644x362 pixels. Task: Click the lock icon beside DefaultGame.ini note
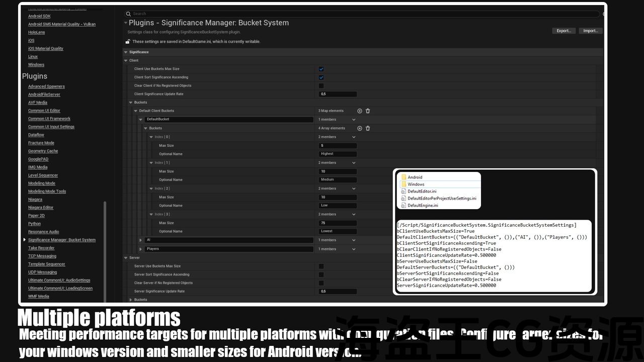tap(128, 42)
